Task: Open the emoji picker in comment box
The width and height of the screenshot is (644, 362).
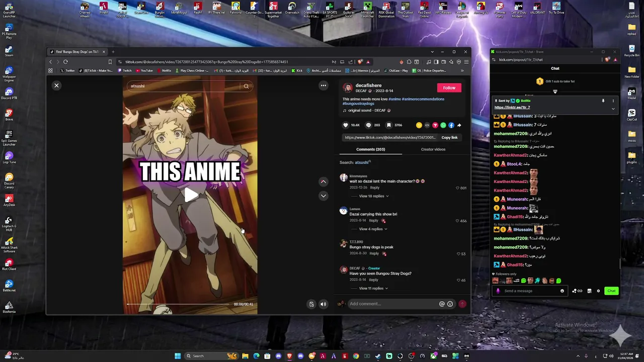Action: [x=450, y=304]
